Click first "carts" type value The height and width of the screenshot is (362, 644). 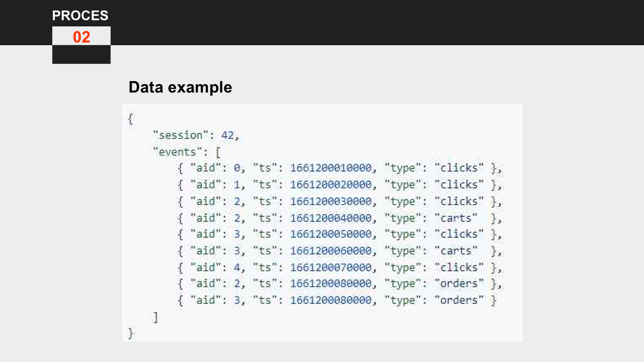click(456, 218)
